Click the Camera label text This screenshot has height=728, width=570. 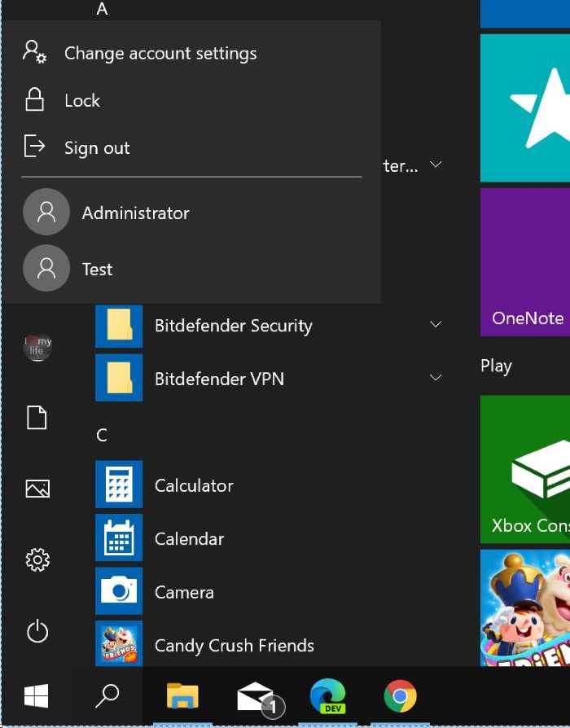184,593
